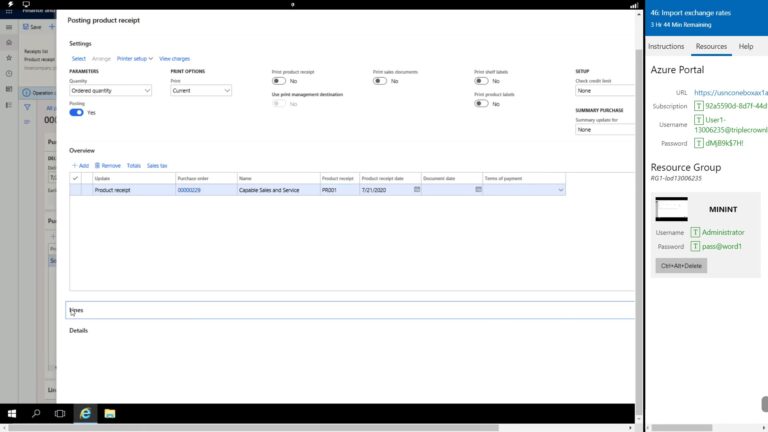Click Totals in the Overview toolbar
This screenshot has height=432, width=768.
point(134,166)
